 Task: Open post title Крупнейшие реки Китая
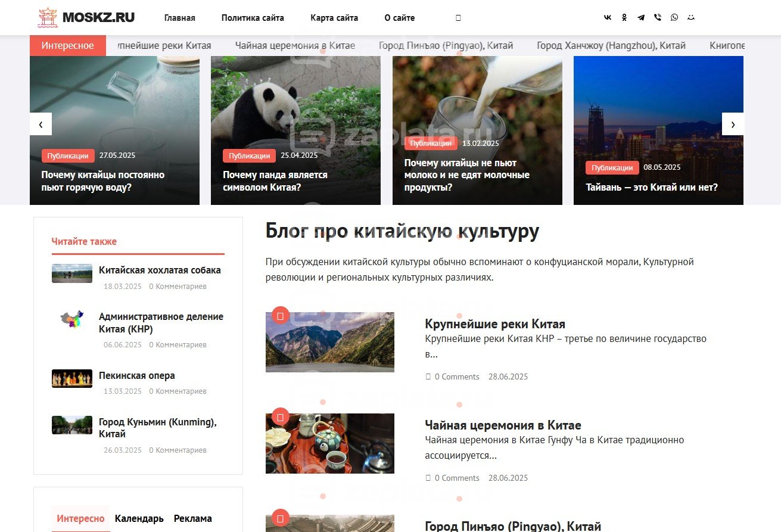[x=495, y=324]
